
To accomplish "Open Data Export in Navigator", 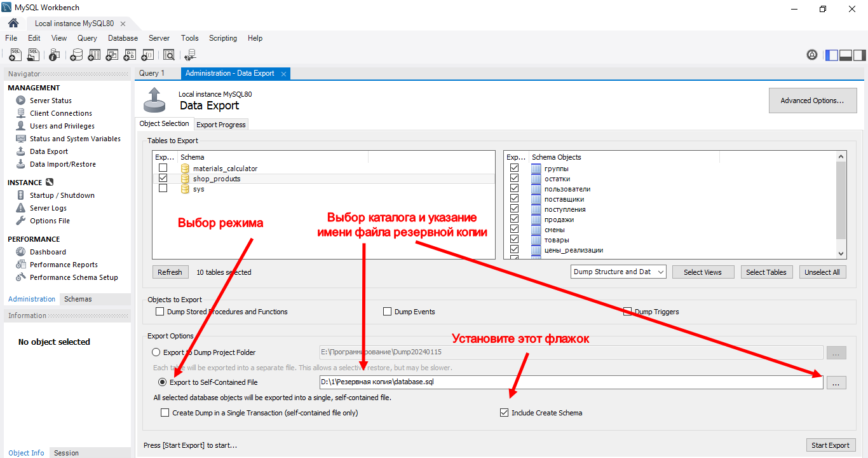I will [x=49, y=151].
